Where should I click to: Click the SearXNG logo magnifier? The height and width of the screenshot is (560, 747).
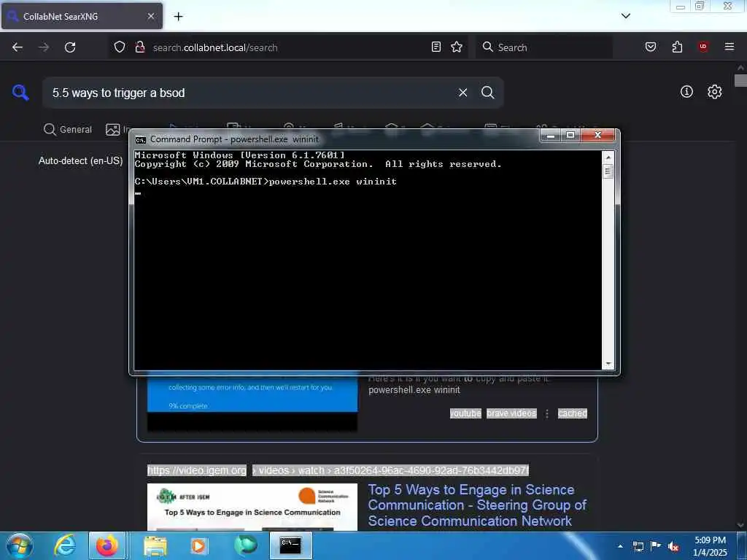point(20,92)
